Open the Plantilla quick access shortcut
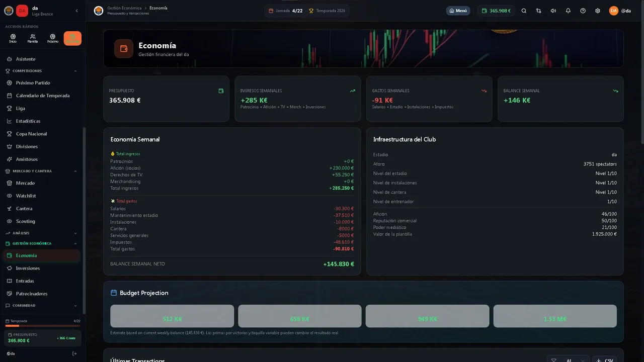Image resolution: width=644 pixels, height=362 pixels. click(33, 38)
